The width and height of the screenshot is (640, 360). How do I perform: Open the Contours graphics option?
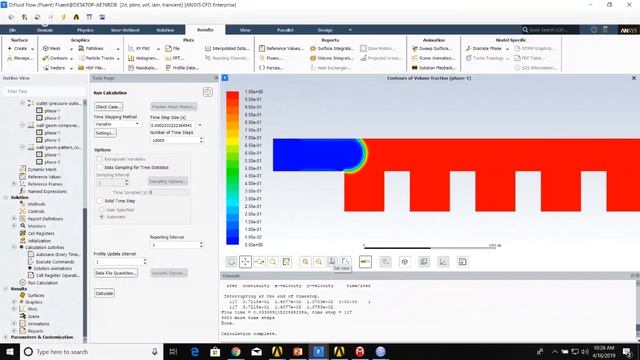coord(55,58)
